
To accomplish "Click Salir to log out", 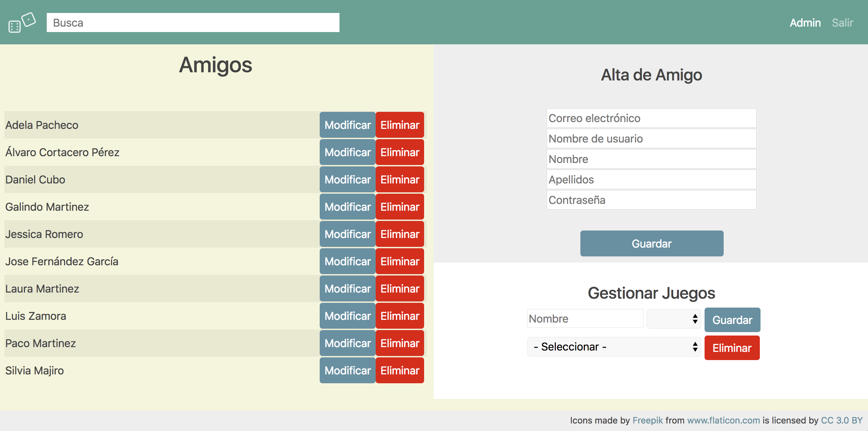I will (842, 23).
